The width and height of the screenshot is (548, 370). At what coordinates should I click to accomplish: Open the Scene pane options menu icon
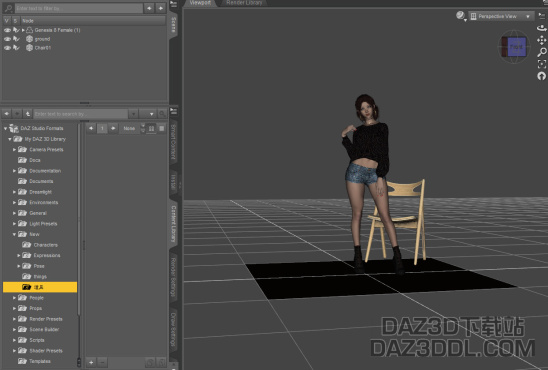click(174, 4)
